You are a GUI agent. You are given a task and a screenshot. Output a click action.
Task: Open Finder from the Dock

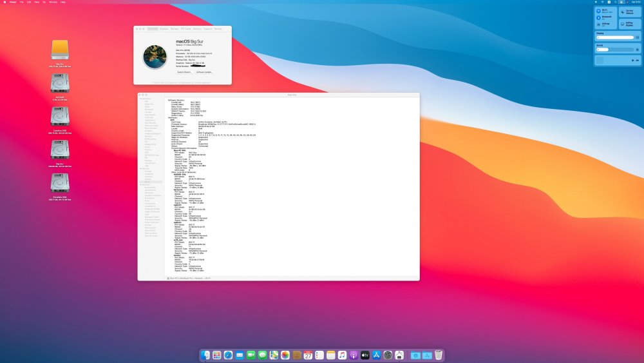[x=205, y=355]
